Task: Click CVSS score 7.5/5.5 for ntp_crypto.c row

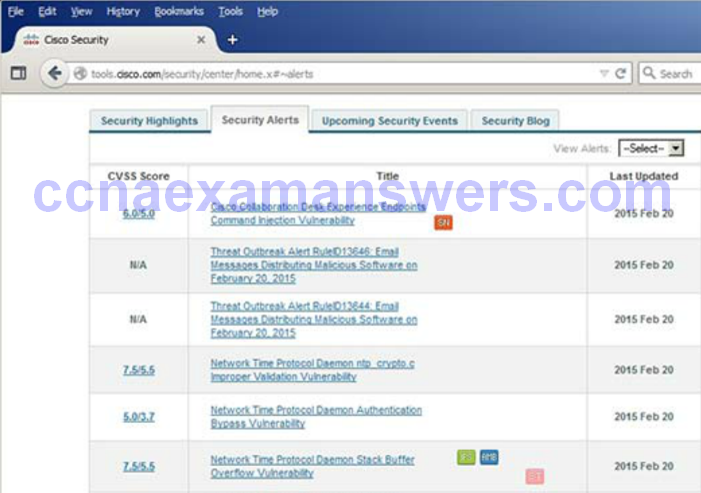Action: pos(139,370)
